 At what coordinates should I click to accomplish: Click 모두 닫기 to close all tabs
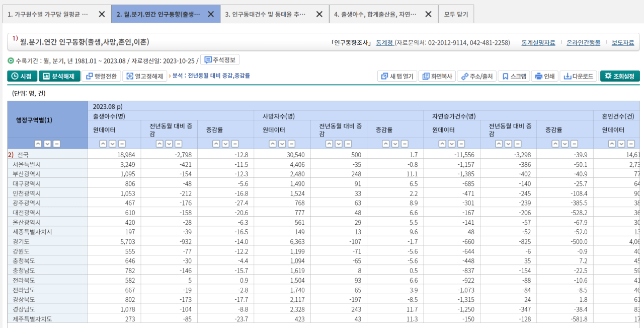(456, 14)
